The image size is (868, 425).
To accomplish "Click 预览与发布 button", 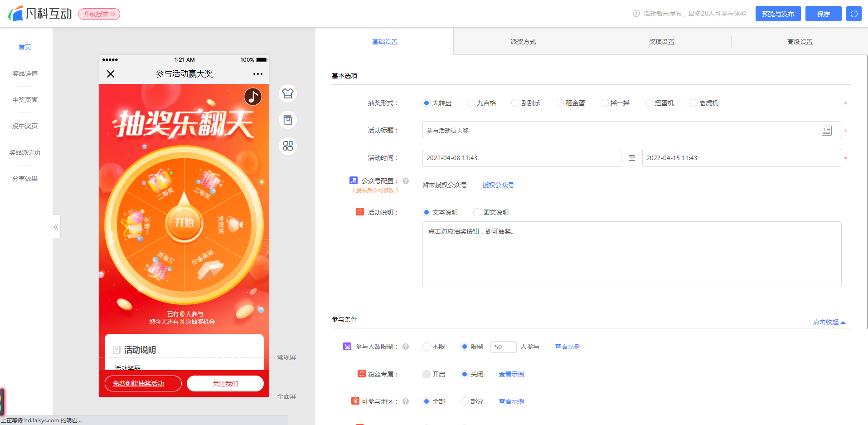I will (x=778, y=14).
